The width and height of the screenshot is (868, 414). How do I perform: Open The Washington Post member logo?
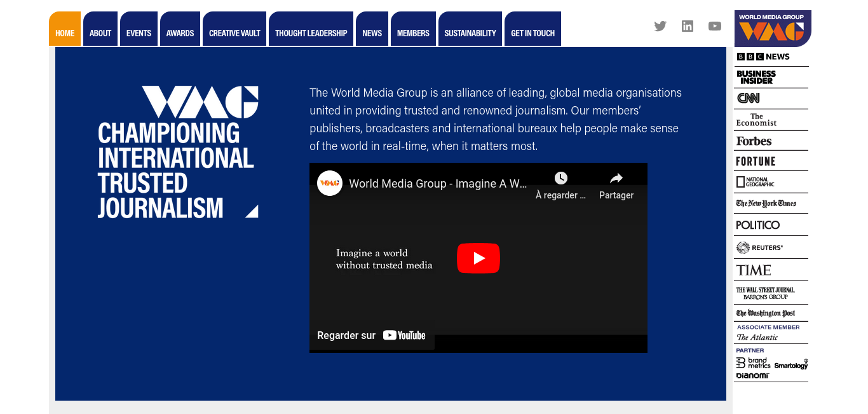pyautogui.click(x=766, y=314)
